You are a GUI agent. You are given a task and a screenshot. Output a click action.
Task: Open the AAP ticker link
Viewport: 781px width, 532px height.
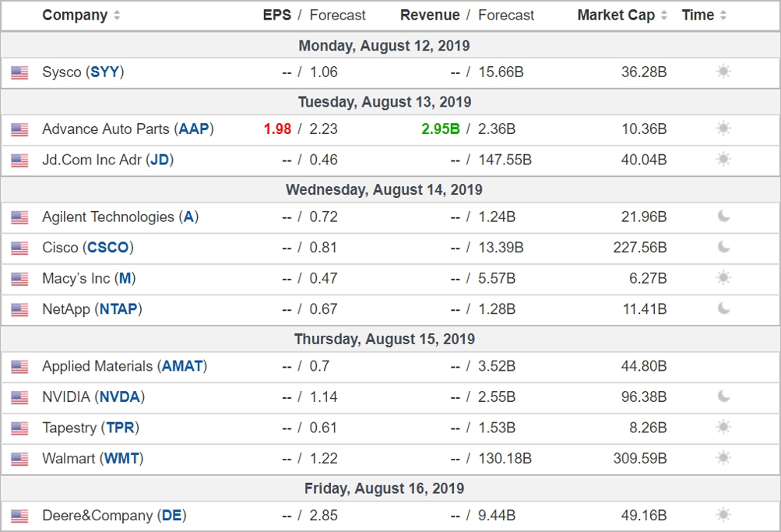[194, 129]
